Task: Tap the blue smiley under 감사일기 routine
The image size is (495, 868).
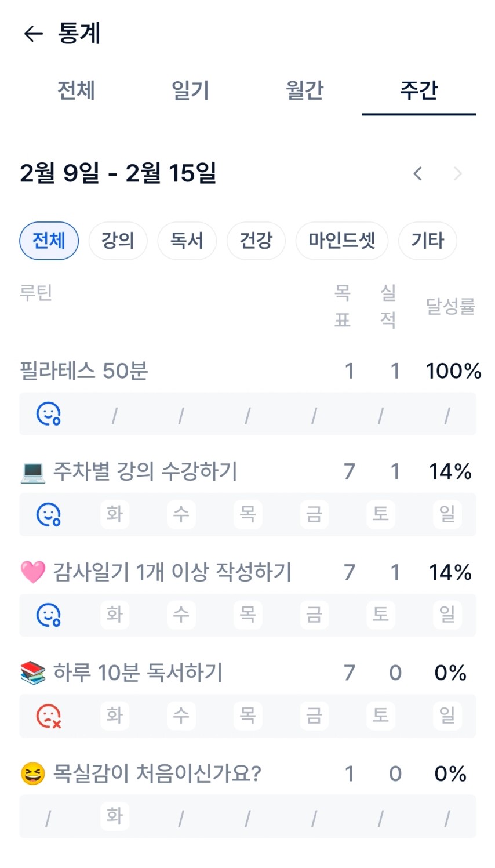Action: tap(49, 615)
